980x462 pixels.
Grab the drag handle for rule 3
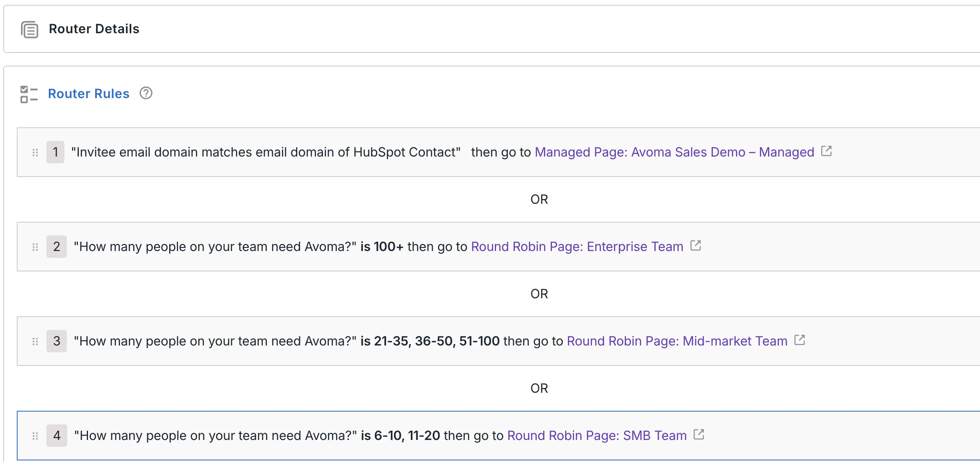coord(35,341)
